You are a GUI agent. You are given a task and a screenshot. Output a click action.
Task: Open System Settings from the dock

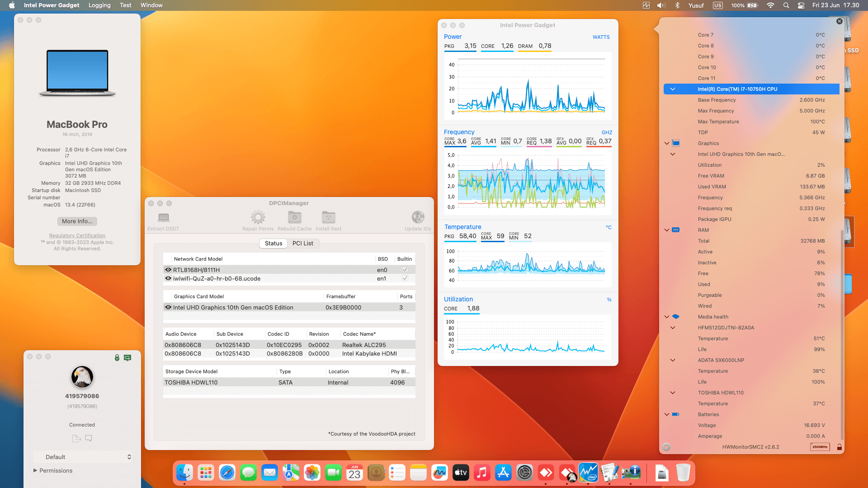point(524,473)
